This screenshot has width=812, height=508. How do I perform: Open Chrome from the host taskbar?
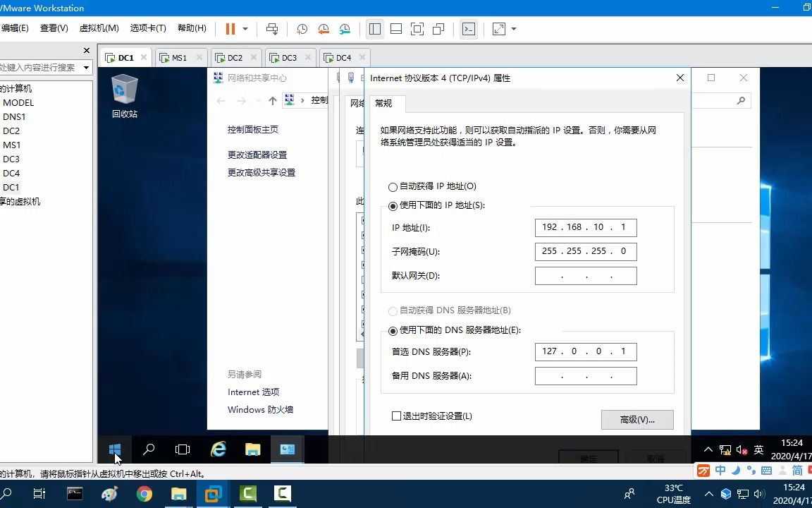point(144,494)
